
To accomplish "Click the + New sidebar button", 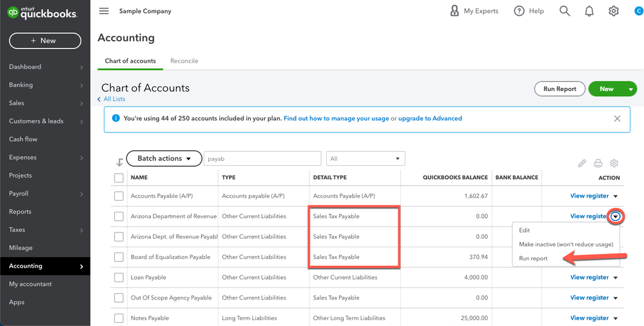I will 45,41.
